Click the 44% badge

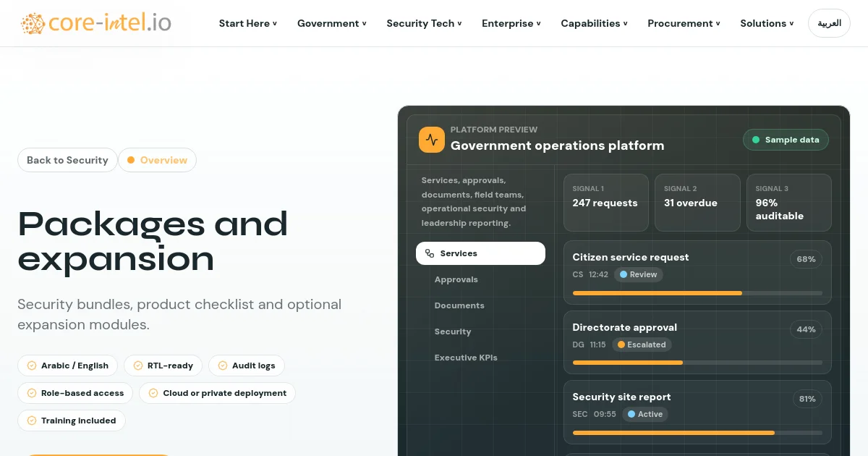pos(807,329)
